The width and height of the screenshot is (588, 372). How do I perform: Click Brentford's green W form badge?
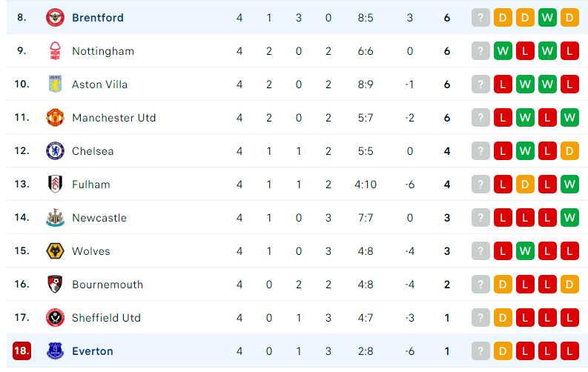pyautogui.click(x=547, y=18)
